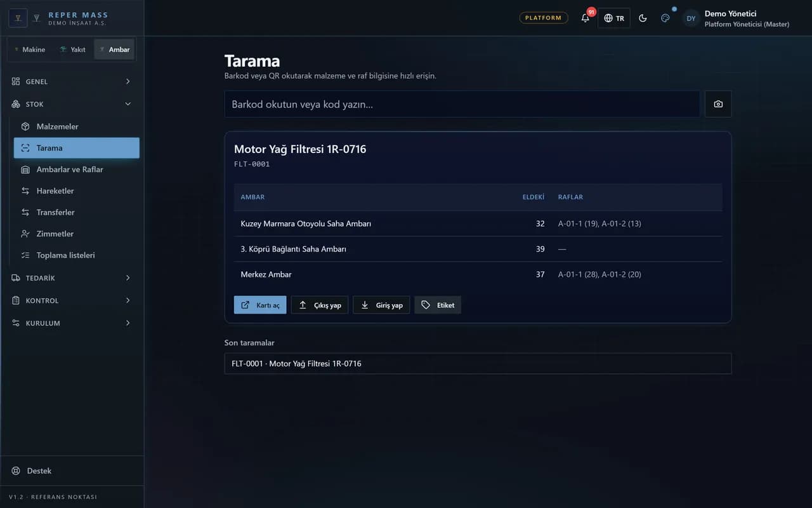Click the Giriş yap button
Viewport: 812px width, 508px height.
coord(381,305)
